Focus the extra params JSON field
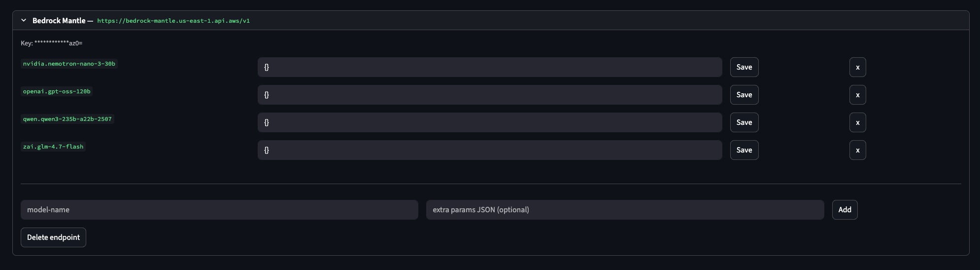Viewport: 980px width, 270px height. point(625,210)
